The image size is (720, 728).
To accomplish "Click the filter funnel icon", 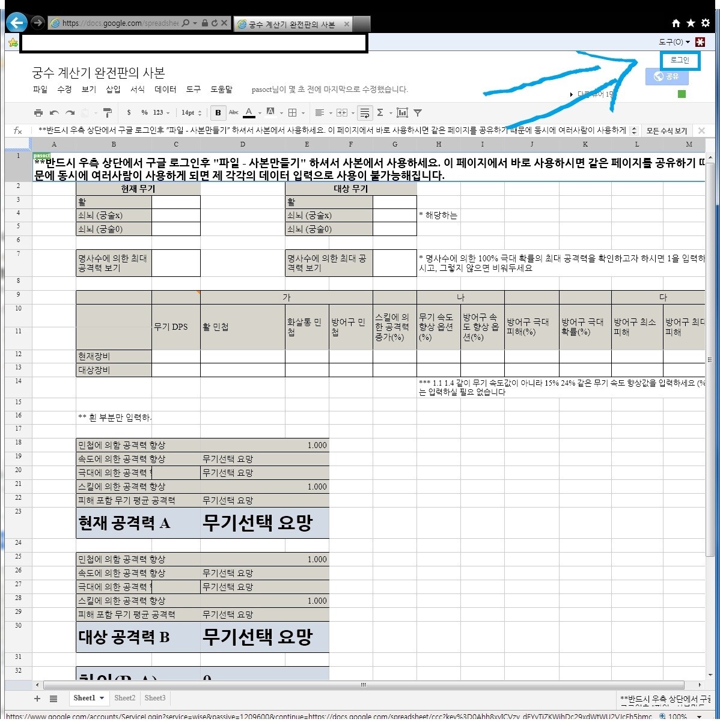I will point(418,113).
